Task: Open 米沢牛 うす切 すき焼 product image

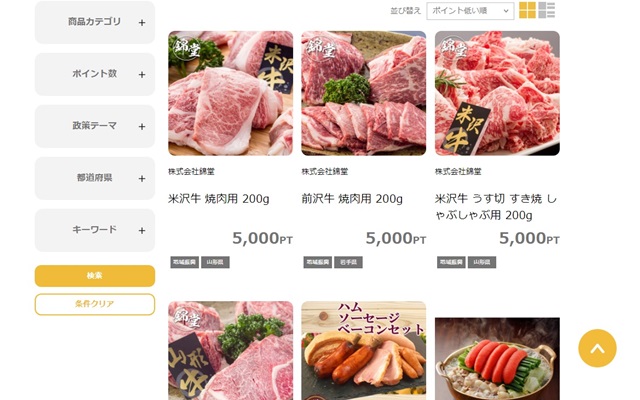Action: click(x=497, y=93)
